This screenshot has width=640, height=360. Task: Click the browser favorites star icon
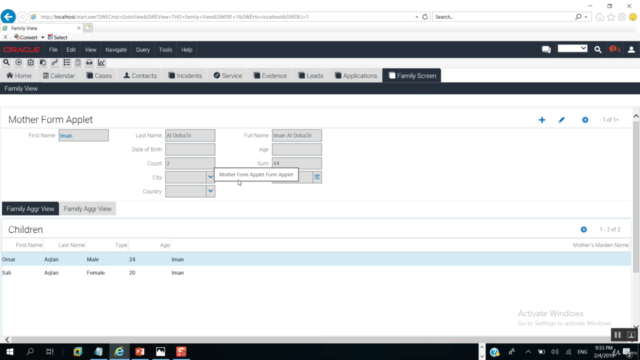[x=611, y=17]
